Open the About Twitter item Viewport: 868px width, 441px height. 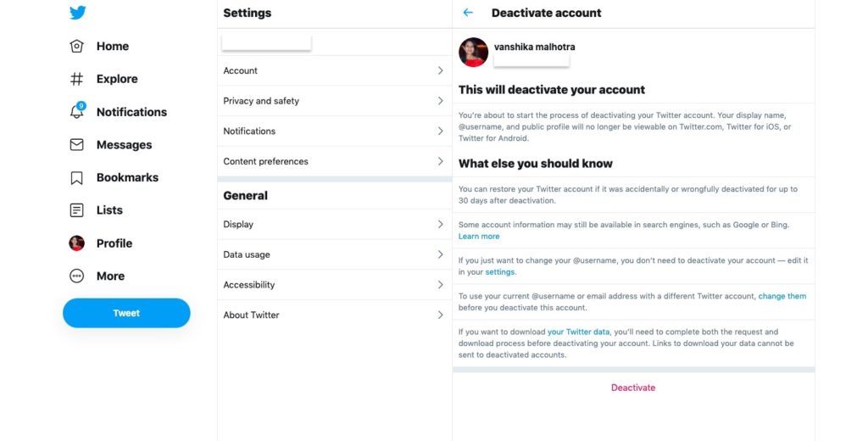334,315
